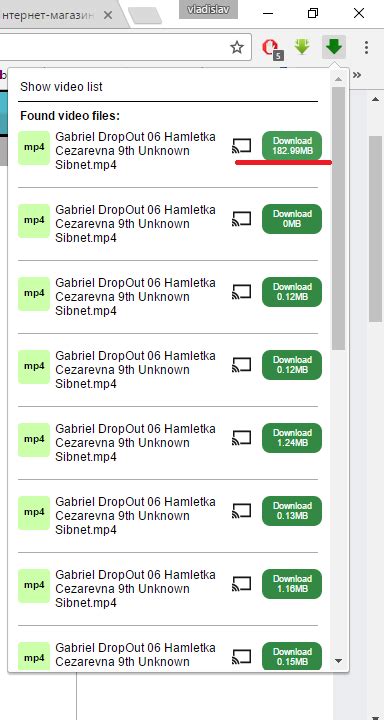Download the 1.16MB video file
Image resolution: width=384 pixels, height=720 pixels.
[292, 584]
